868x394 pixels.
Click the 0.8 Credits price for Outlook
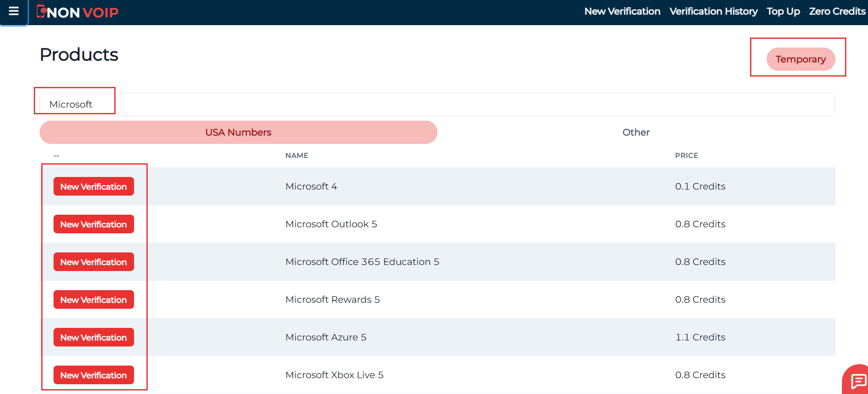700,224
